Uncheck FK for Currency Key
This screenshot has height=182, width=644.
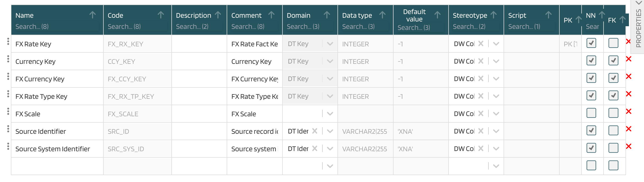613,60
